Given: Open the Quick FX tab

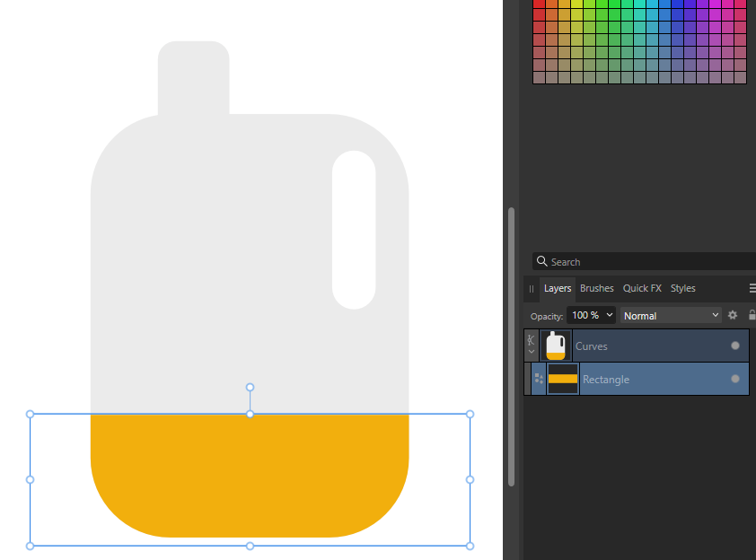Looking at the screenshot, I should coord(642,288).
